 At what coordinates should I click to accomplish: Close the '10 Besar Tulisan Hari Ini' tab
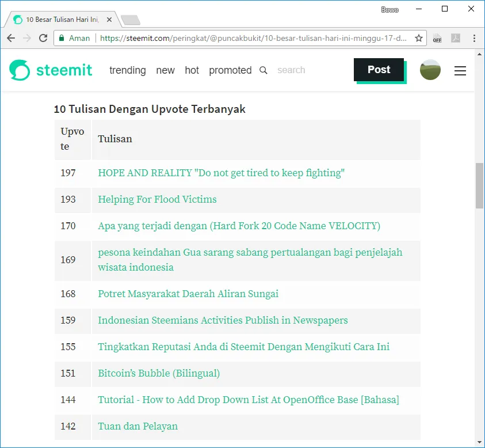click(x=109, y=20)
